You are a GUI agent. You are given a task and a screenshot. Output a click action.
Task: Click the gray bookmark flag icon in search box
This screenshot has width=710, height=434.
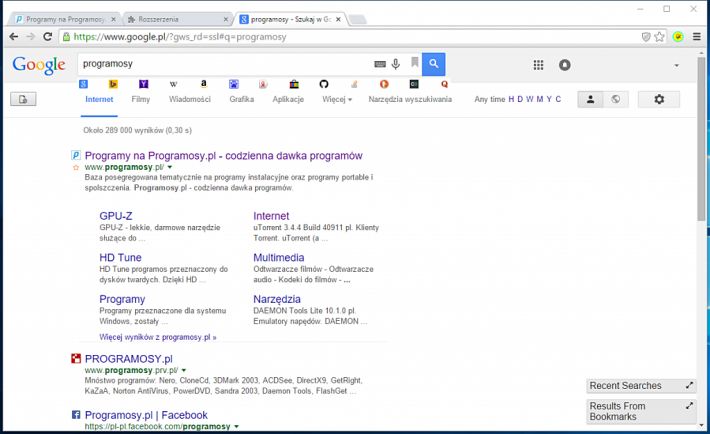coord(414,62)
